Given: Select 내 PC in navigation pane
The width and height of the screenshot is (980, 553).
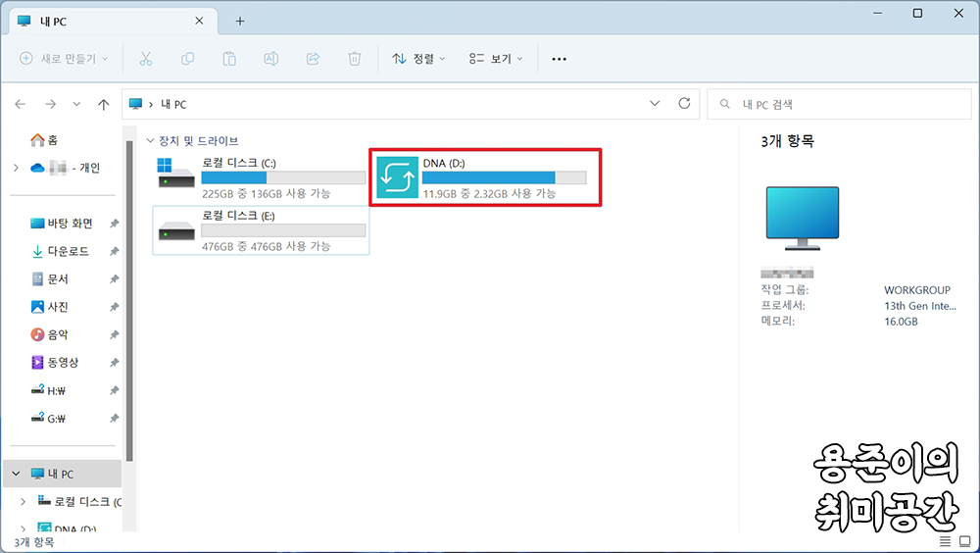Looking at the screenshot, I should coord(63,474).
